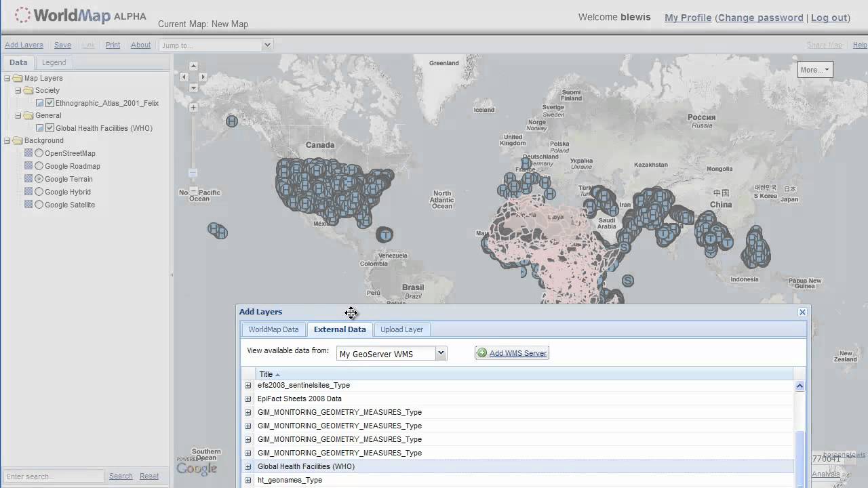The height and width of the screenshot is (488, 868).
Task: Select Google Satellite background radio button
Action: (39, 205)
